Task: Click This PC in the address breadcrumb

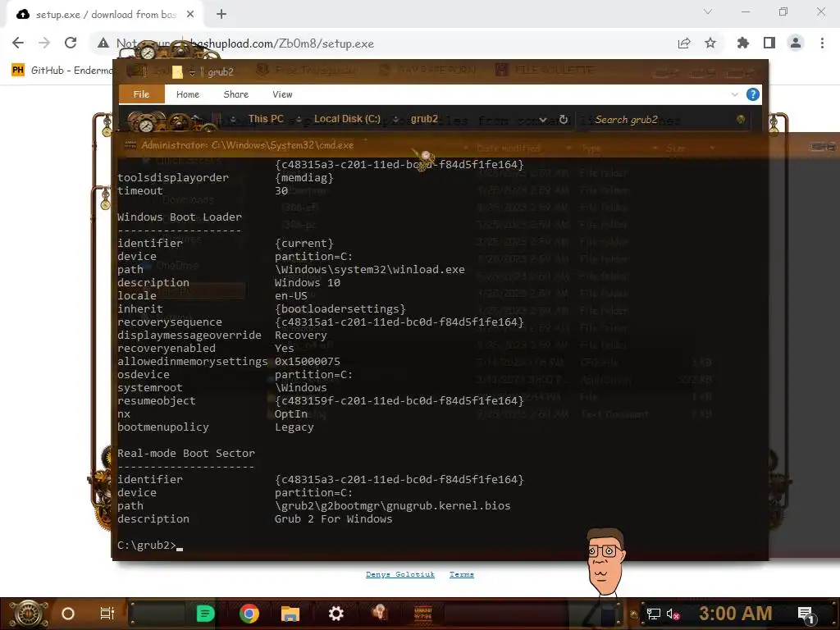Action: 266,119
